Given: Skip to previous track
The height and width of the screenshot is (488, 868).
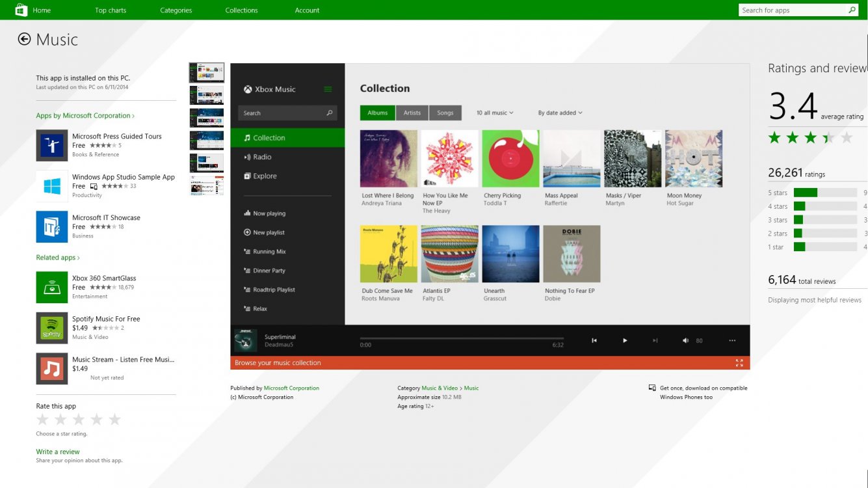Looking at the screenshot, I should point(594,340).
